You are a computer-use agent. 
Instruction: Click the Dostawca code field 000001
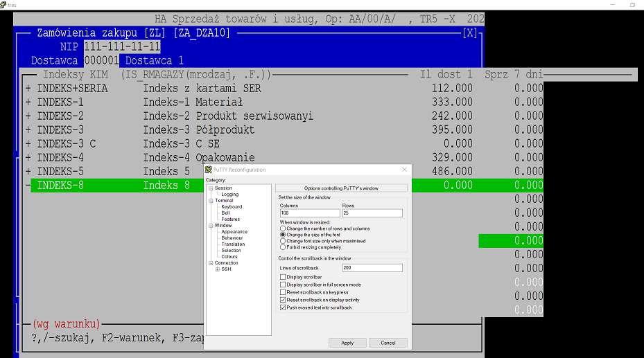tap(102, 61)
